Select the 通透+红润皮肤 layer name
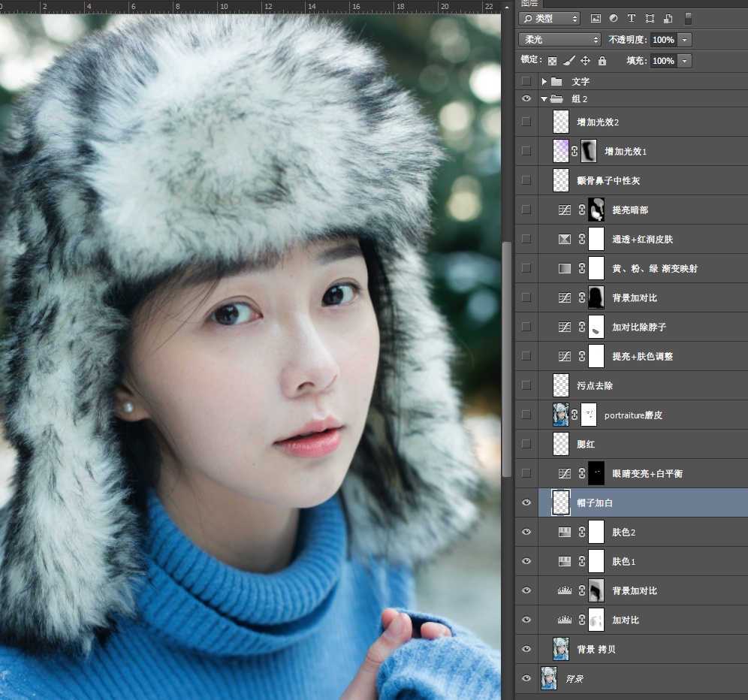 pyautogui.click(x=642, y=239)
